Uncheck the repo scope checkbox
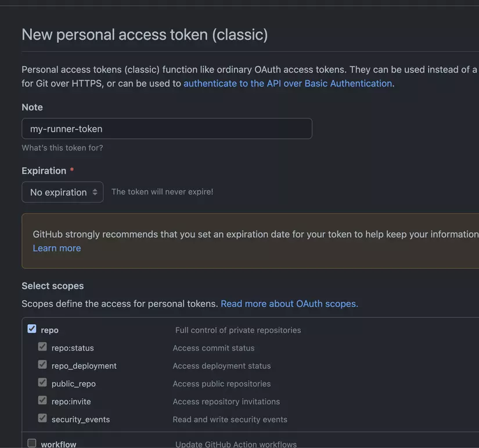 coord(32,328)
